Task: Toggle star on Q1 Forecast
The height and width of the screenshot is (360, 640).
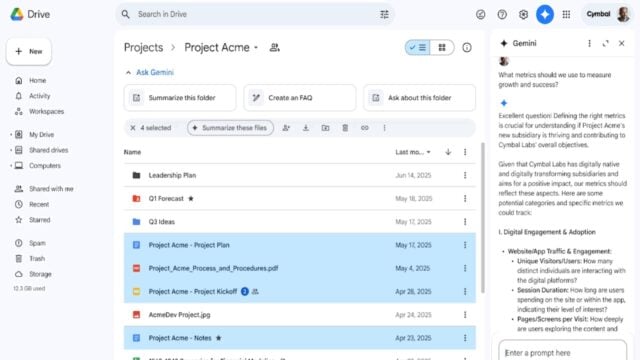Action: 191,198
